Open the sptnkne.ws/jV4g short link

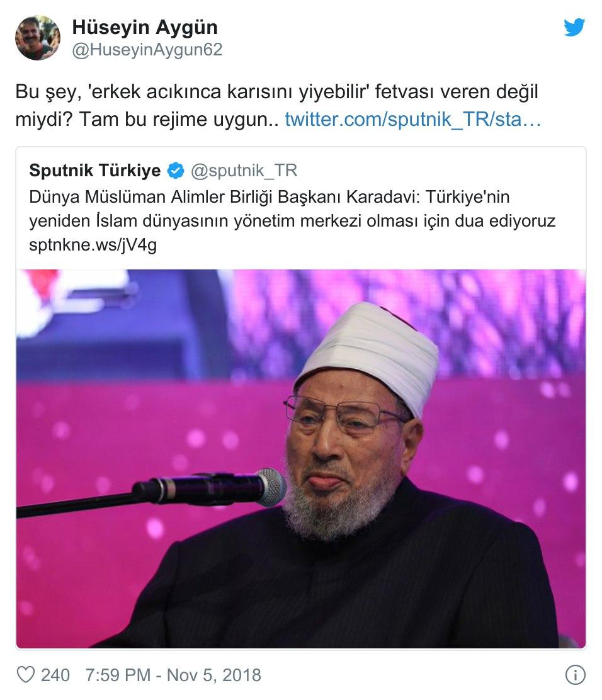(x=93, y=245)
